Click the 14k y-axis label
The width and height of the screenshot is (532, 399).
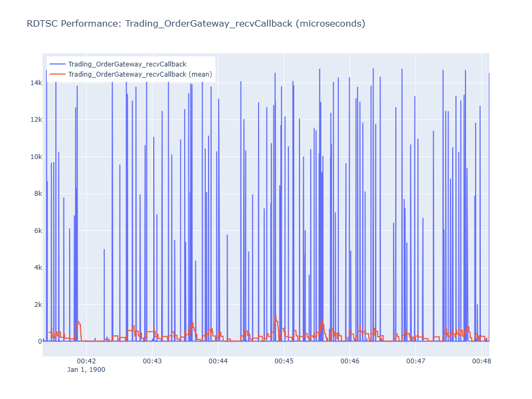pyautogui.click(x=36, y=83)
